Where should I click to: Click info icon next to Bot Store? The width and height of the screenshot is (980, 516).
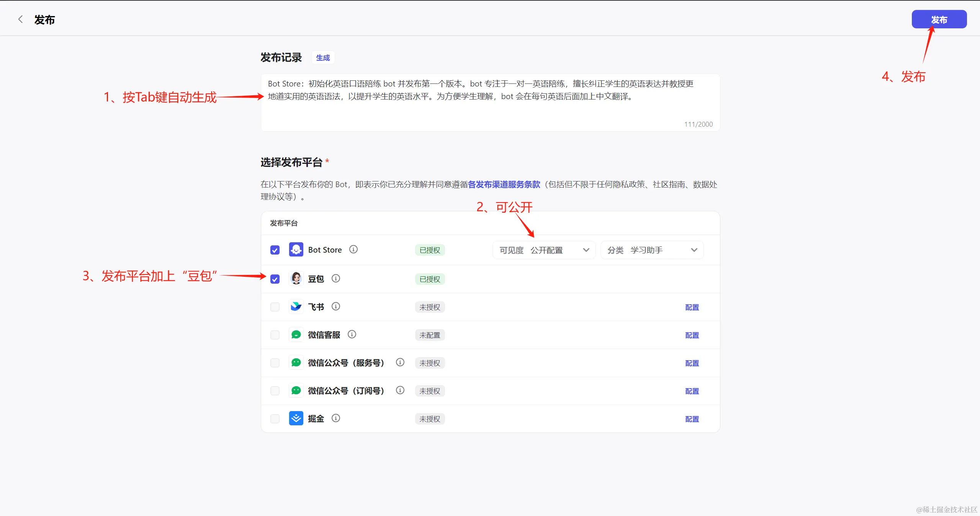pos(353,249)
